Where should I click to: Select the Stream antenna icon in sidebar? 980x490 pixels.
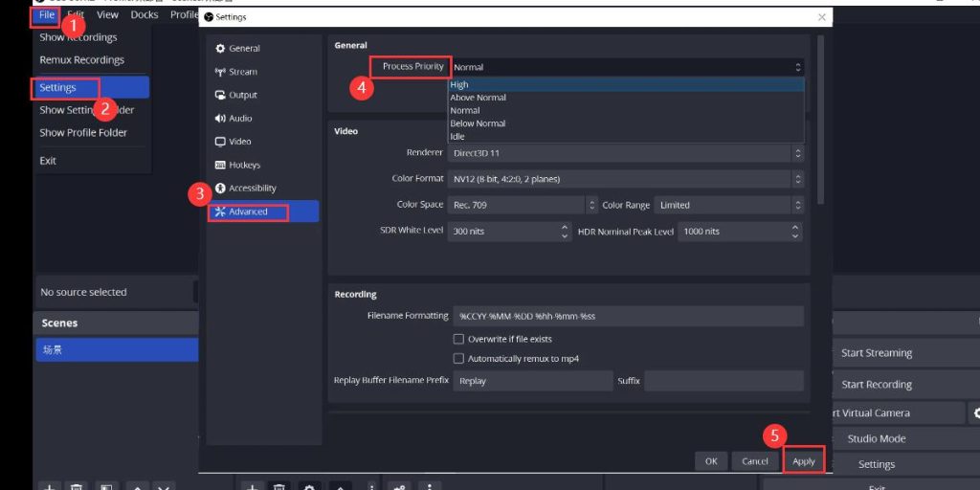click(220, 72)
